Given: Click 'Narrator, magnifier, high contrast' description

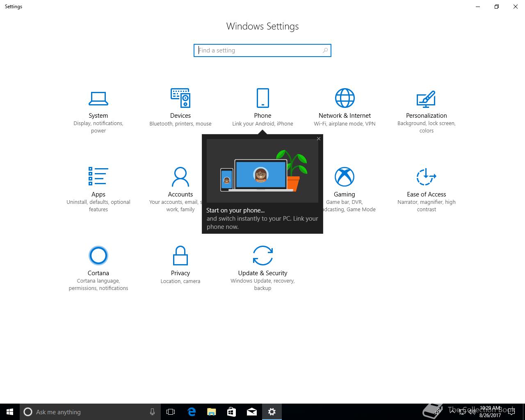Looking at the screenshot, I should [x=427, y=206].
